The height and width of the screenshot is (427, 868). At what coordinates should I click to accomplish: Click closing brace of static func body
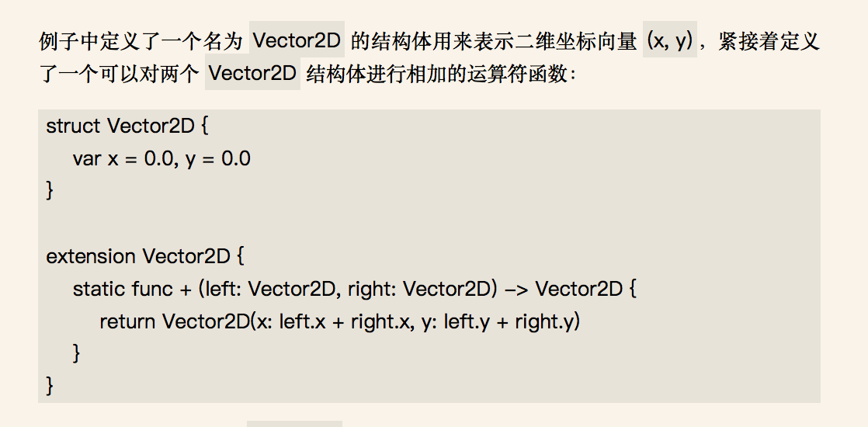tap(76, 353)
